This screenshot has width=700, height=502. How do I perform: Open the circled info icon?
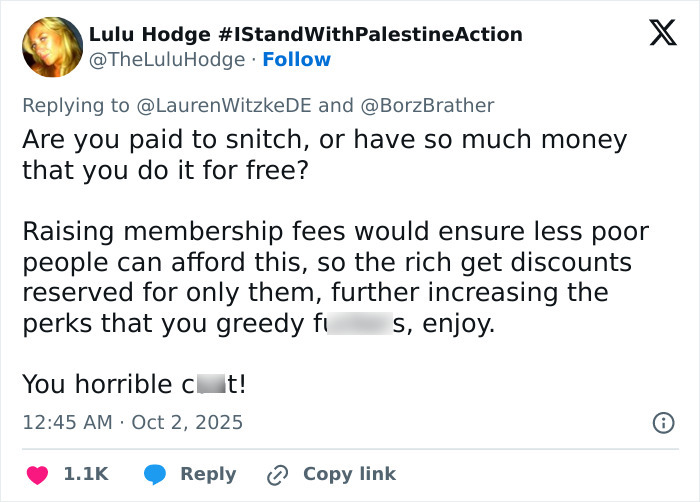[662, 423]
